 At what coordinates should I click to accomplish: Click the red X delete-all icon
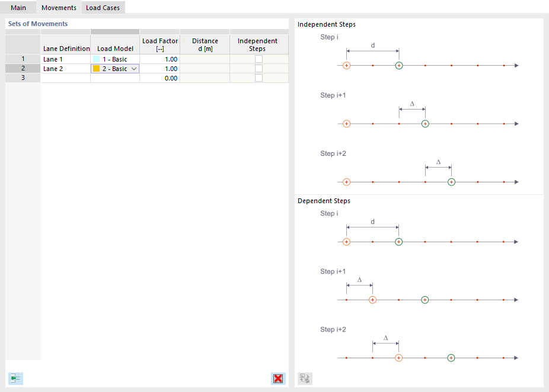278,378
